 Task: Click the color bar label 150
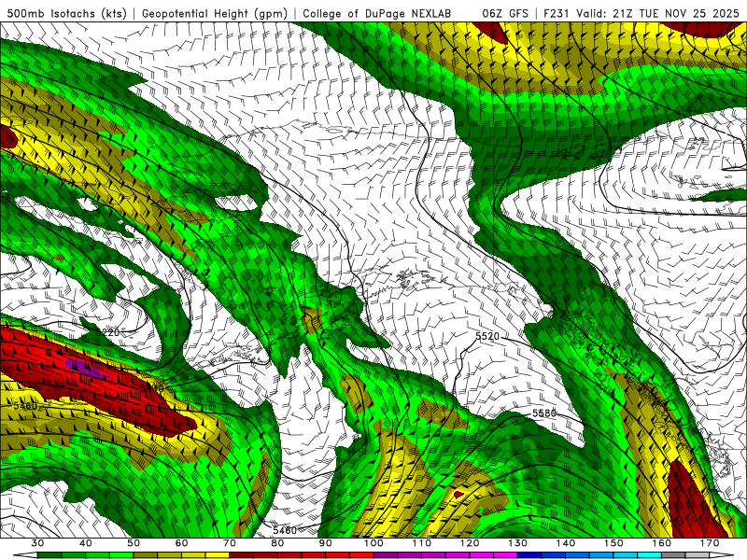[613, 543]
